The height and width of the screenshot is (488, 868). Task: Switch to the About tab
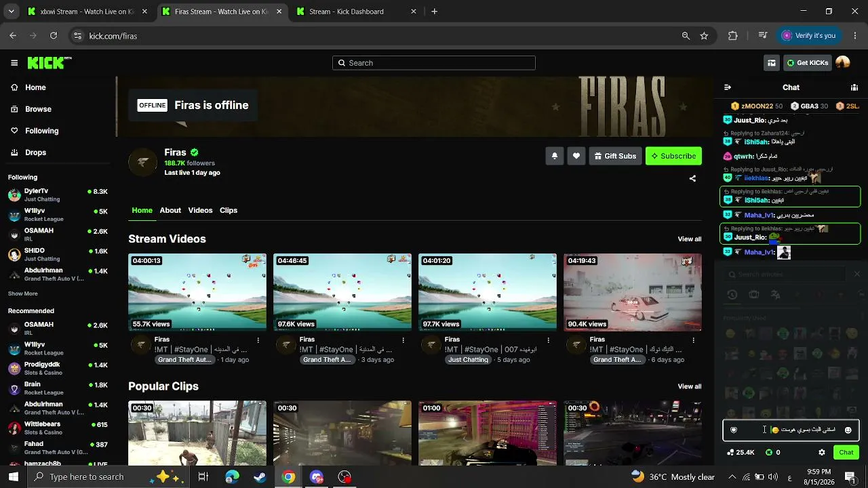point(170,210)
